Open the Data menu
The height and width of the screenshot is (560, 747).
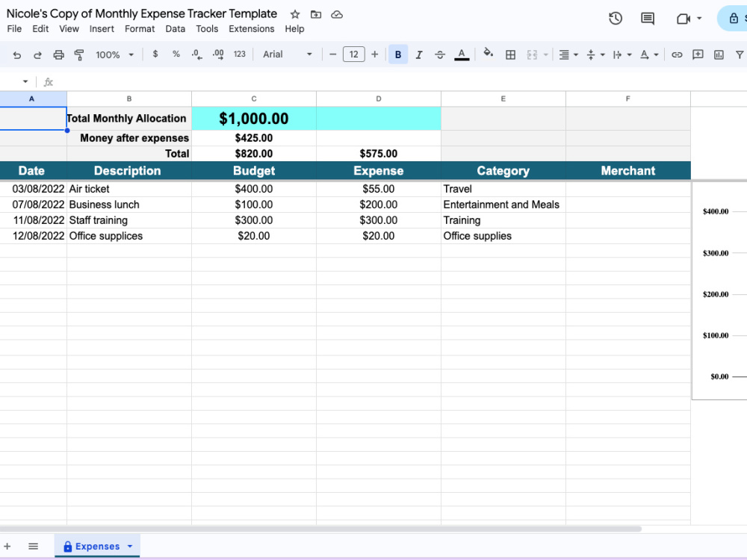[176, 29]
